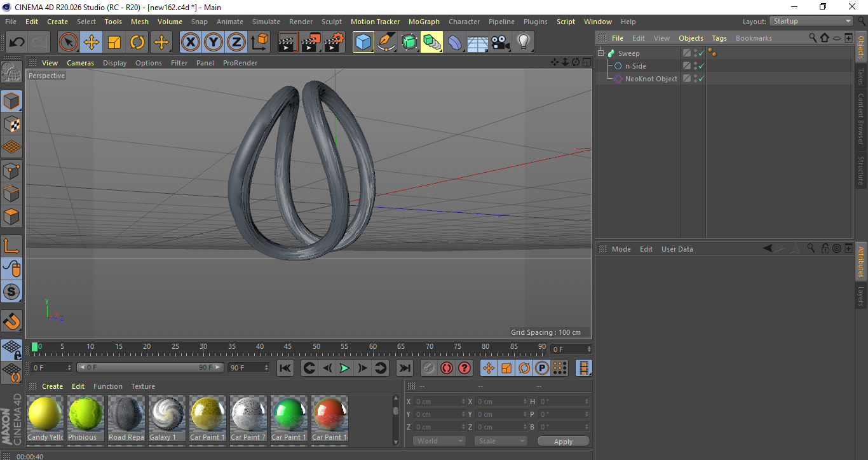
Task: Open viewport Display menu
Action: pos(114,63)
